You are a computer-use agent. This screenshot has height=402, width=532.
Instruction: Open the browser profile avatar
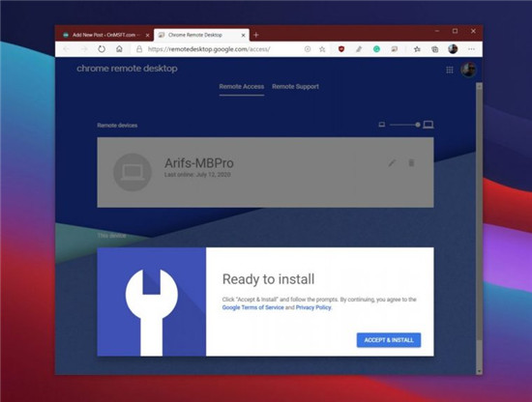coord(453,49)
